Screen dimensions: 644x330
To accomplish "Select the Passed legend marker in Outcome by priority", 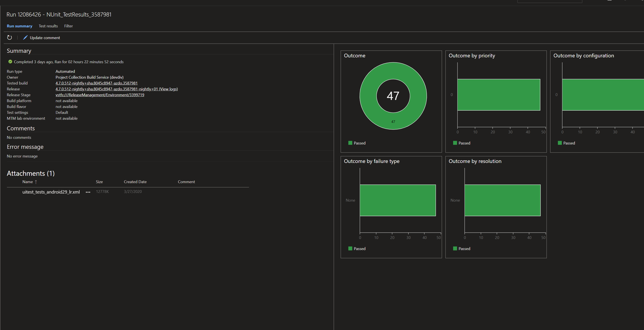I will coord(455,143).
